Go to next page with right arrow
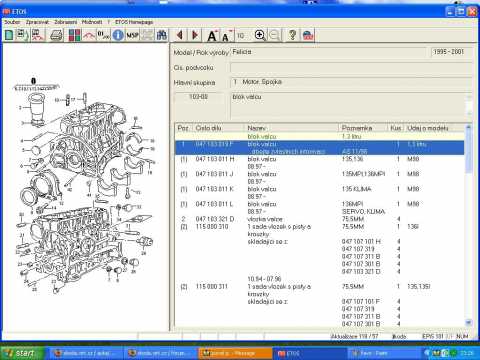 [195, 35]
